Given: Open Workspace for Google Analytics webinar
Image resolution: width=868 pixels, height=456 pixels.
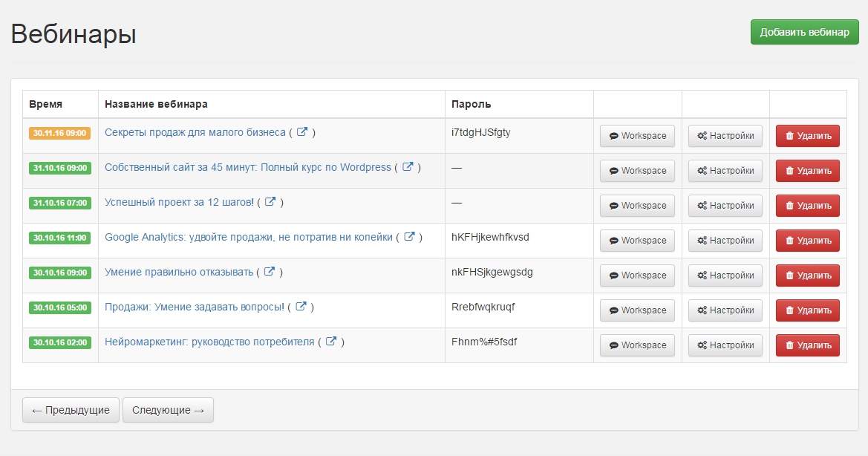Looking at the screenshot, I should tap(637, 241).
